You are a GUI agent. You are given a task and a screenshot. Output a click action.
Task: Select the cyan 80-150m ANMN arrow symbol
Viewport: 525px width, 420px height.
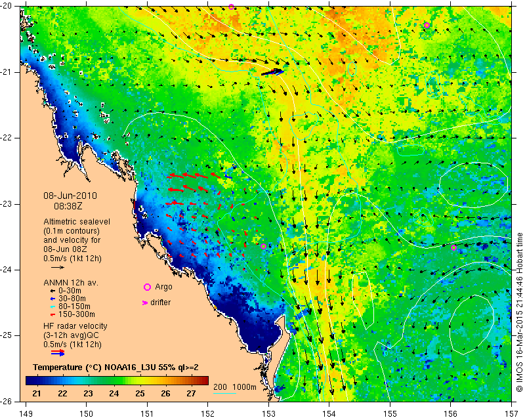coord(52,306)
